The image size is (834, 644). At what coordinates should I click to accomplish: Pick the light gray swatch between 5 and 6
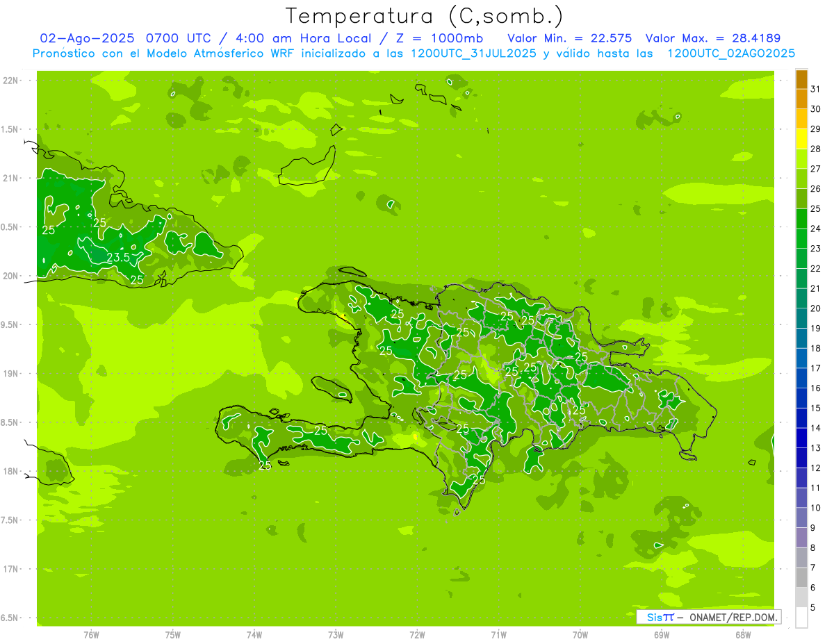click(801, 597)
